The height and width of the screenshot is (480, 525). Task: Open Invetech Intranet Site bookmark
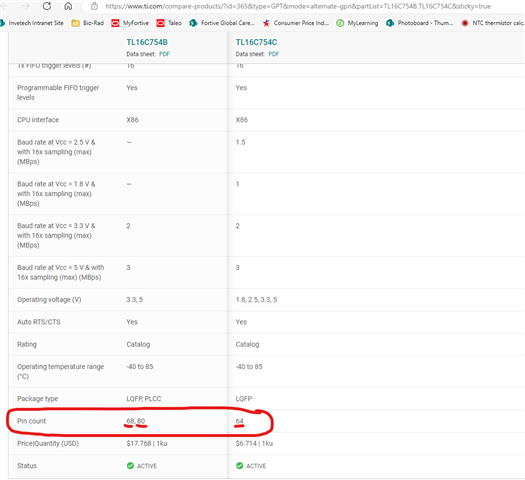point(32,23)
